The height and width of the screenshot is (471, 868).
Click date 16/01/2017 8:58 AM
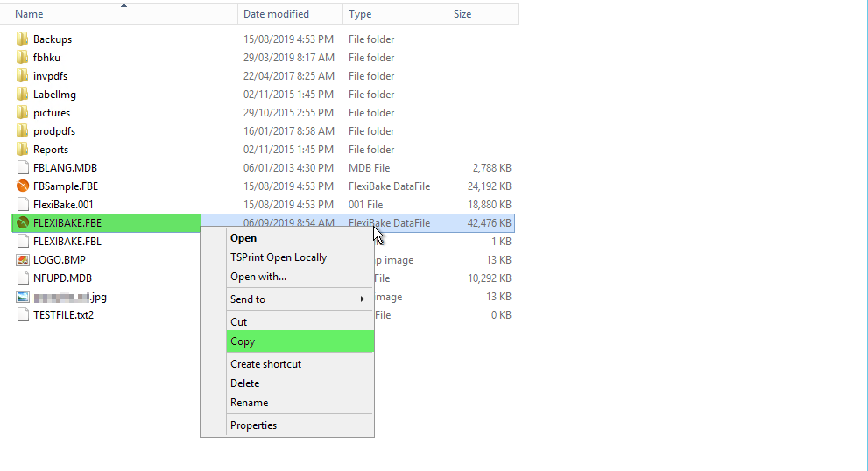point(289,130)
